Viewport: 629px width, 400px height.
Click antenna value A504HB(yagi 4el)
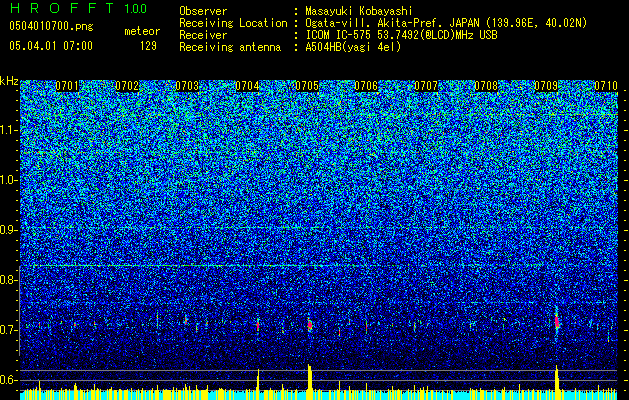coord(353,47)
